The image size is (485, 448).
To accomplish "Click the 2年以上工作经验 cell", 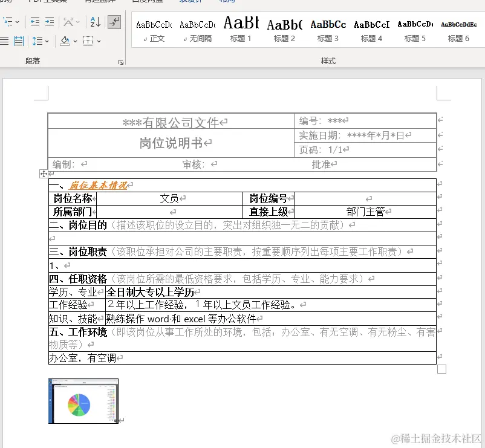I will click(271, 305).
